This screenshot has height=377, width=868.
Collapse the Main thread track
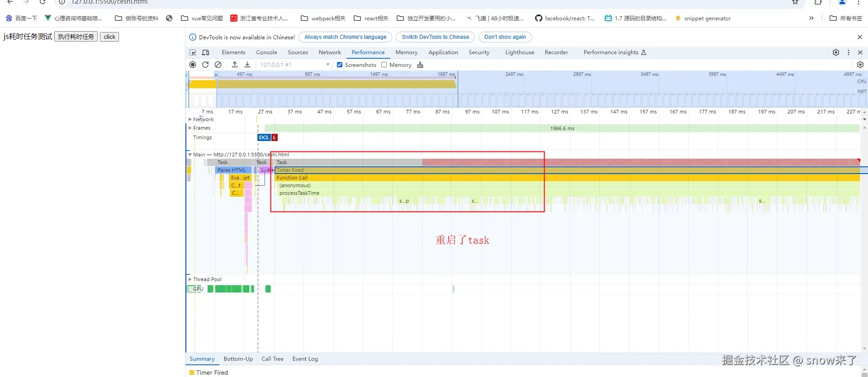coord(190,155)
